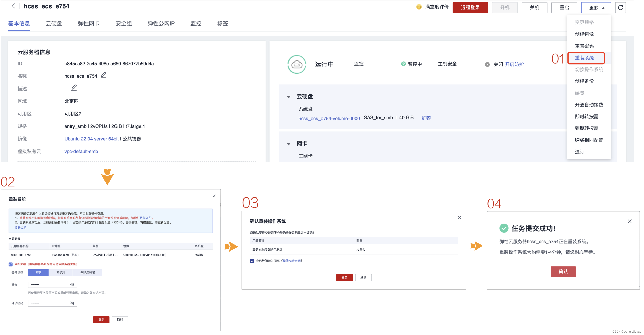This screenshot has height=335, width=644.
Task: Choose create backup from More menu
Action: pos(584,81)
